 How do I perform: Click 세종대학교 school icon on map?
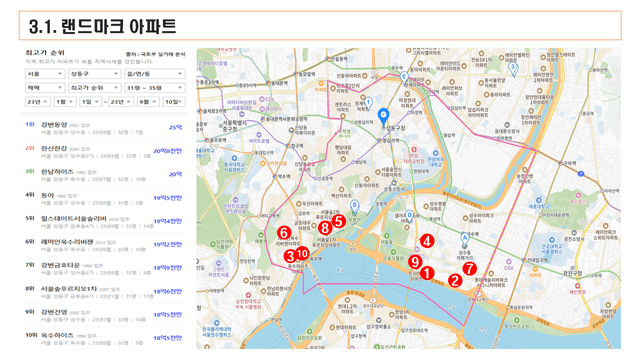point(538,200)
